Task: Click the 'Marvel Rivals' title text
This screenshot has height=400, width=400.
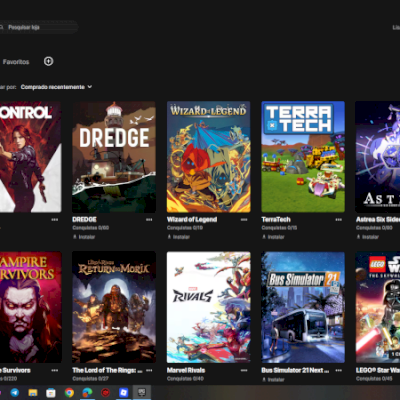Action: click(186, 370)
